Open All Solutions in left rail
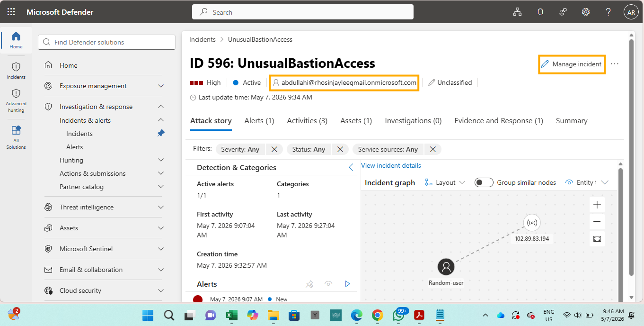The image size is (644, 326). tap(16, 137)
